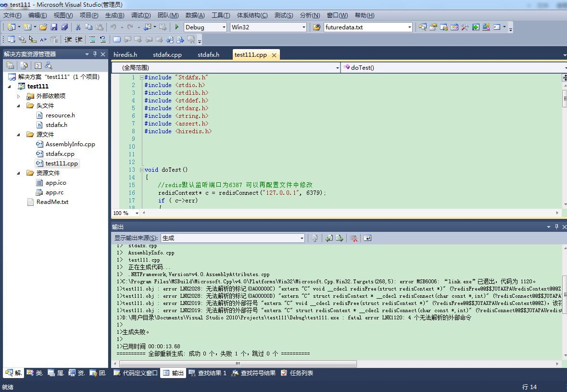
Task: Click Clear All in Output panel
Action: 353,238
